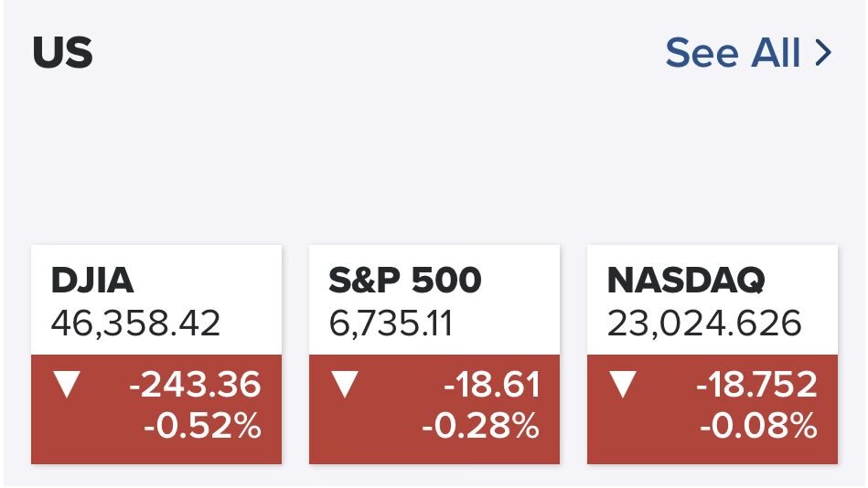
Task: Open the See All link
Action: tap(733, 53)
